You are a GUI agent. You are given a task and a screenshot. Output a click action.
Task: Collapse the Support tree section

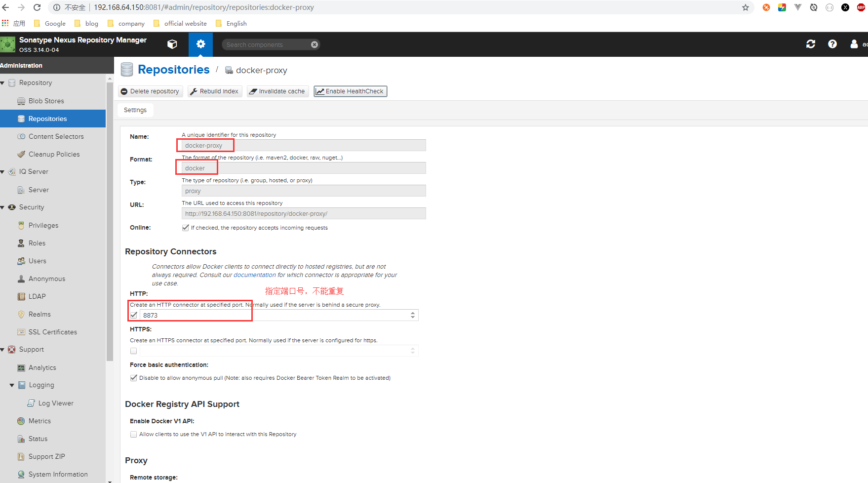pyautogui.click(x=2, y=350)
